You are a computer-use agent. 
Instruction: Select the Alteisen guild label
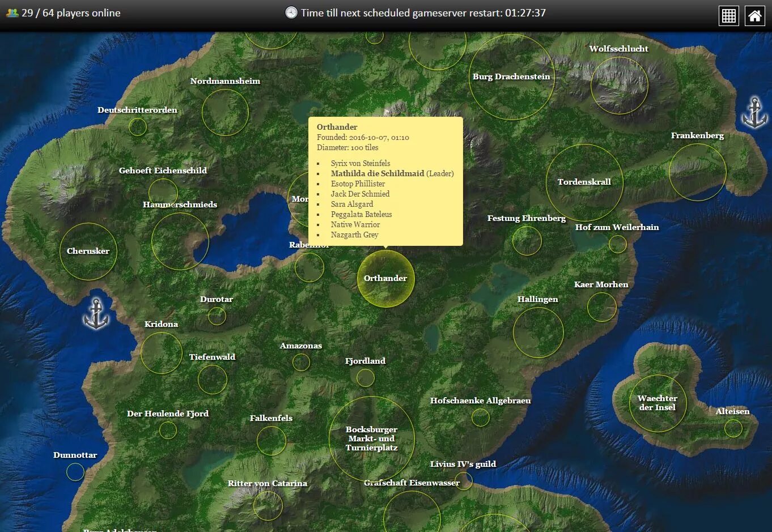pos(732,411)
